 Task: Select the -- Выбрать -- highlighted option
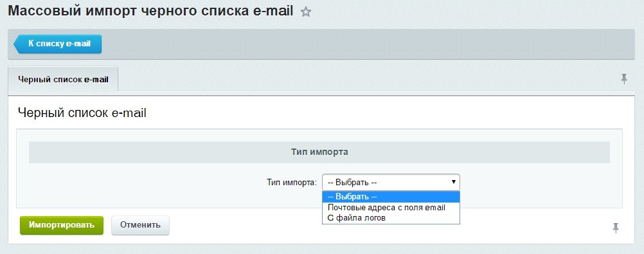click(x=391, y=197)
